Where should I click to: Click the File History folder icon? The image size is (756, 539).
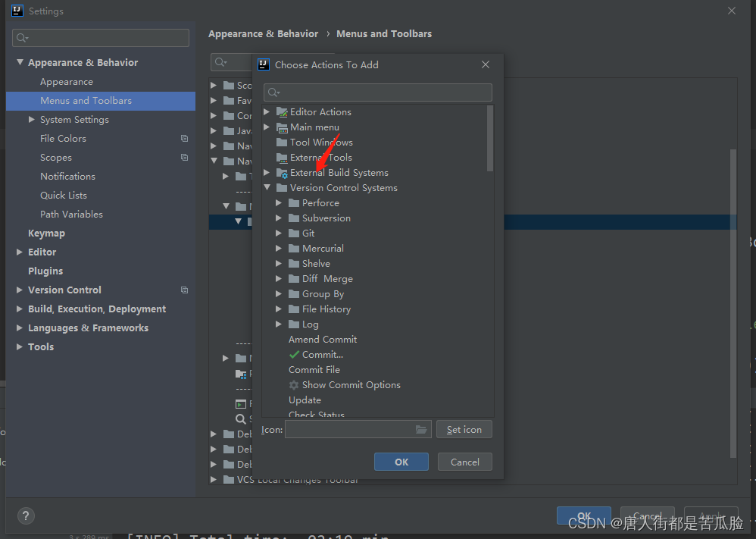[x=294, y=309]
